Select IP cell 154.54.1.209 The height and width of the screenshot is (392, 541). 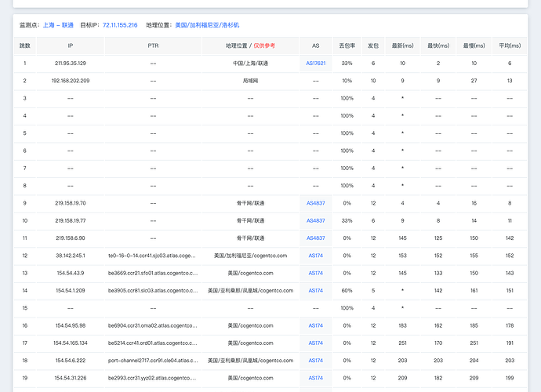71,291
